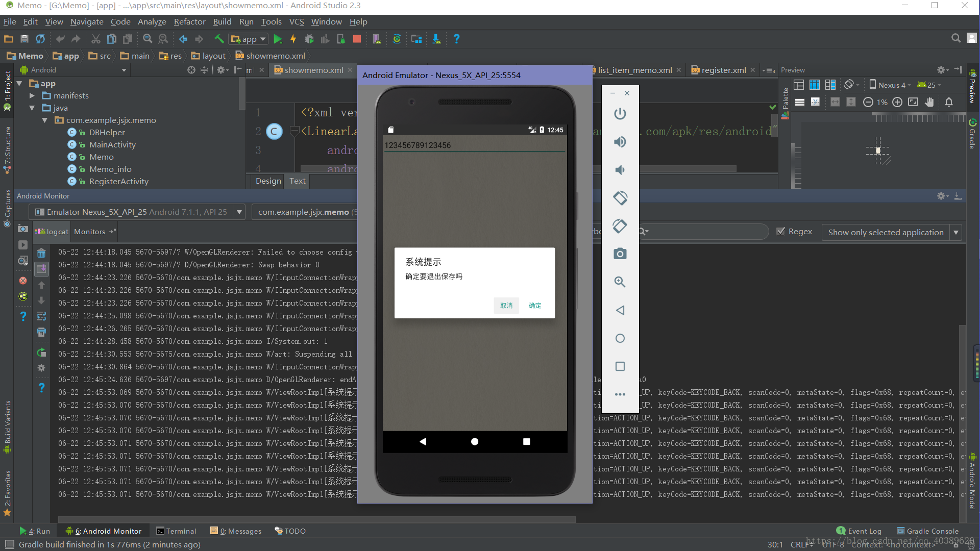Open the Terminal tool window

(x=176, y=531)
